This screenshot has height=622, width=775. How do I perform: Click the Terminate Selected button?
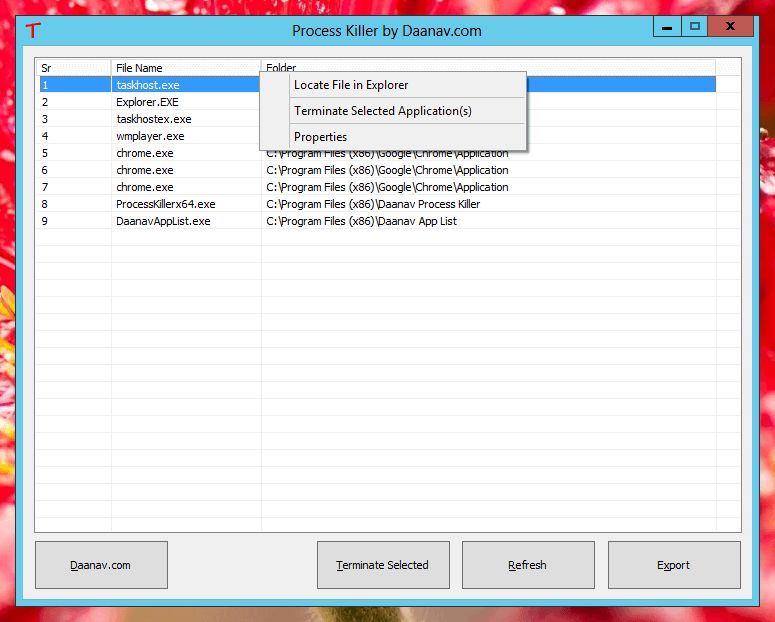pyautogui.click(x=383, y=565)
